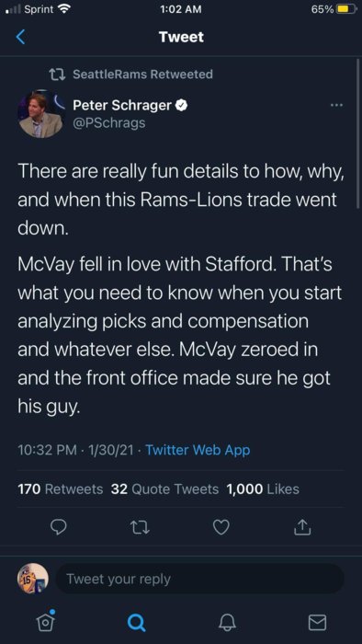Open Messages envelope tab
Screen dimensions: 362x644
click(317, 622)
